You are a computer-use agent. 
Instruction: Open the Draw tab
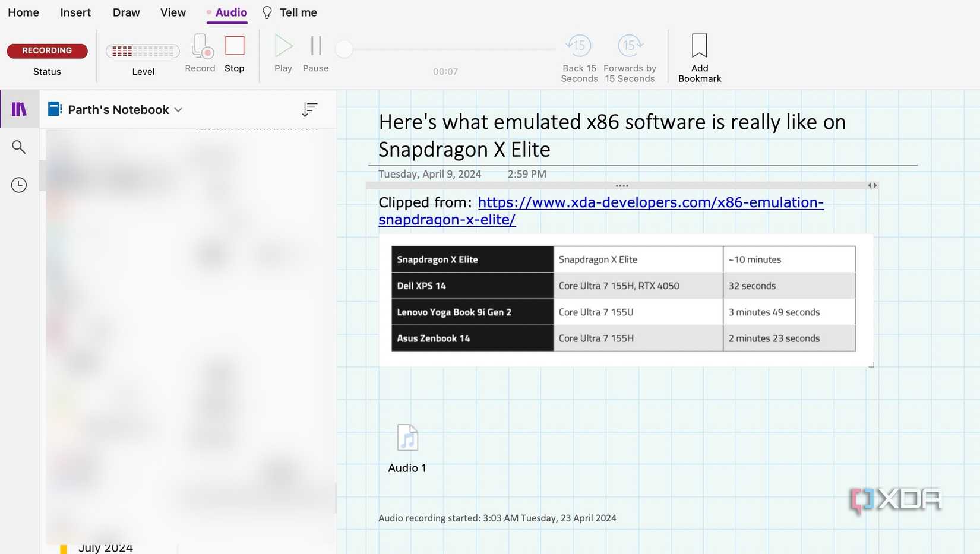[x=126, y=12]
